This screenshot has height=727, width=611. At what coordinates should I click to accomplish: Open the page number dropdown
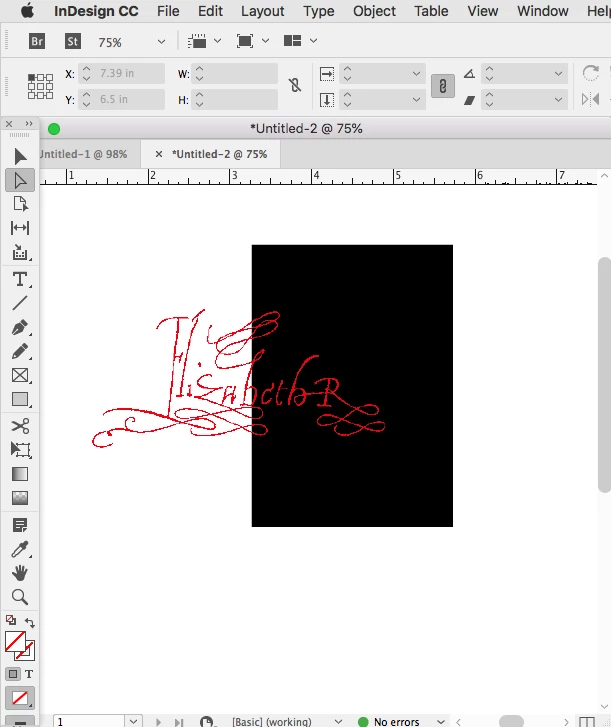(133, 721)
